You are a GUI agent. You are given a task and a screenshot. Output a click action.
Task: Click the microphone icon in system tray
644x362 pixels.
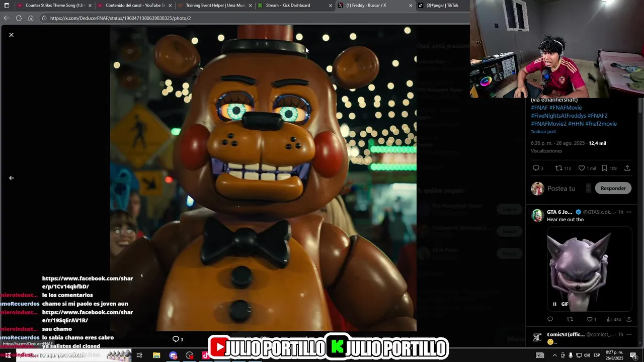coord(571,355)
